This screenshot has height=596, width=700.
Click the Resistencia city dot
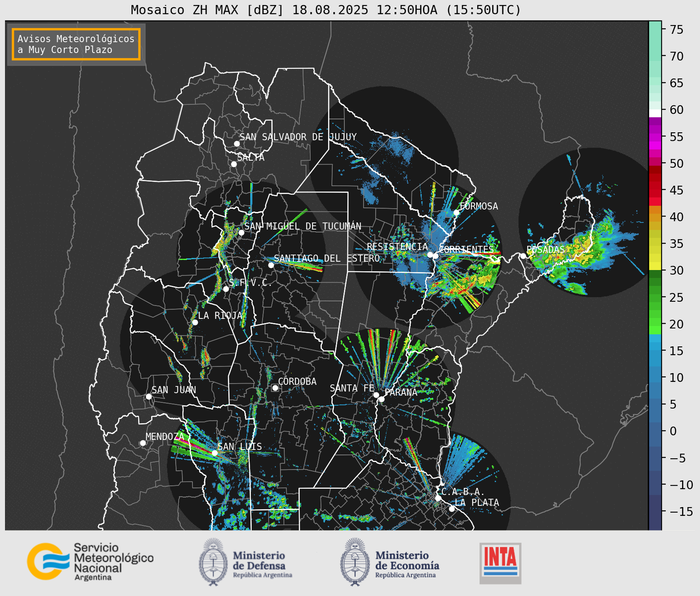click(430, 255)
